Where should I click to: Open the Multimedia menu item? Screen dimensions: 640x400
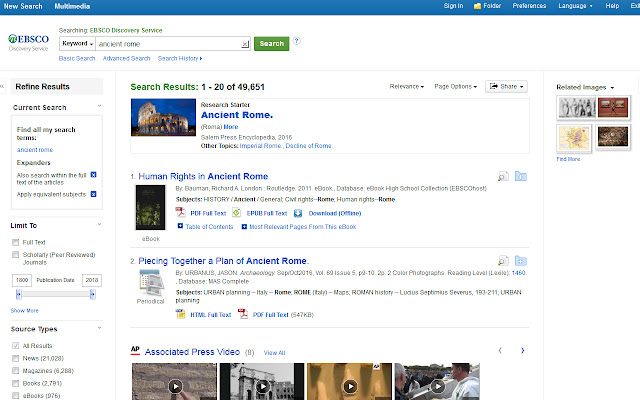(x=72, y=6)
